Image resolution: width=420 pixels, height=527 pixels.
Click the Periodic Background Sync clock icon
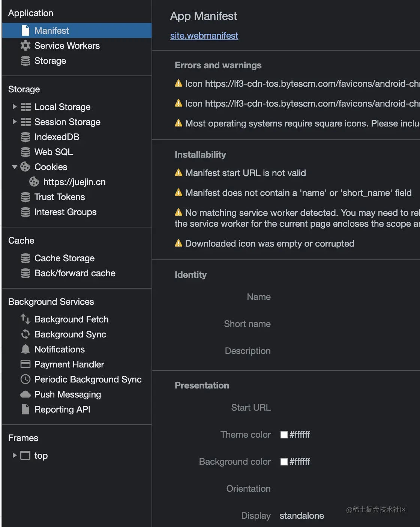(25, 379)
